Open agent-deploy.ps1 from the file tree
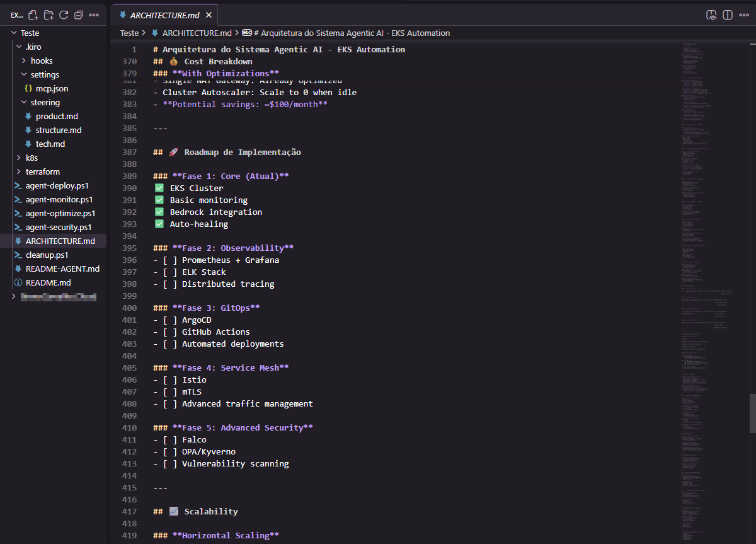This screenshot has width=756, height=544. tap(57, 185)
